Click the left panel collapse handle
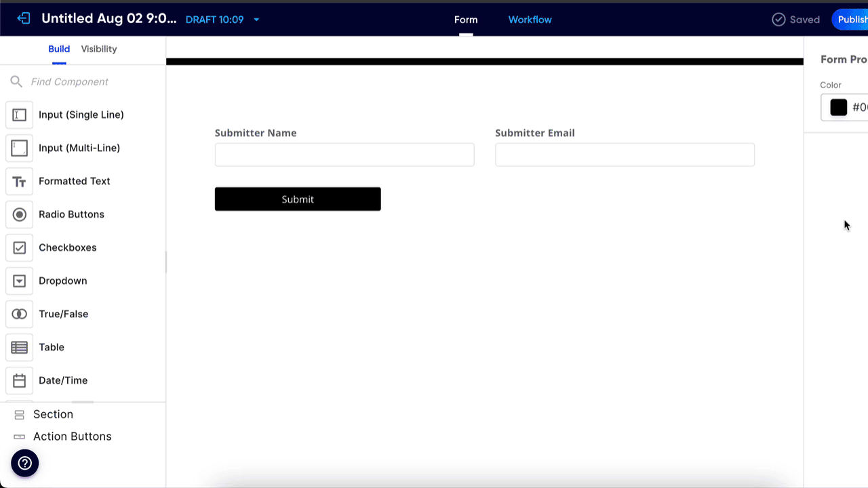The image size is (868, 488). click(x=165, y=262)
